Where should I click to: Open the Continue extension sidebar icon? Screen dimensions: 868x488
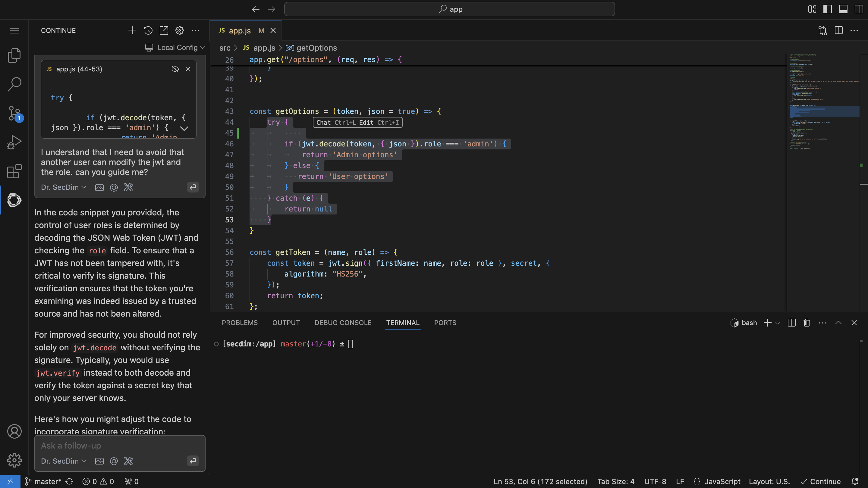tap(14, 200)
